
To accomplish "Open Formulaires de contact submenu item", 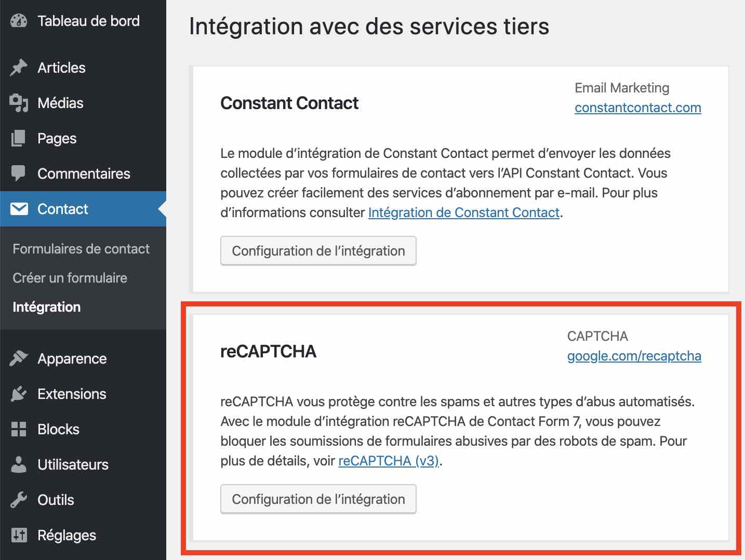I will (81, 249).
